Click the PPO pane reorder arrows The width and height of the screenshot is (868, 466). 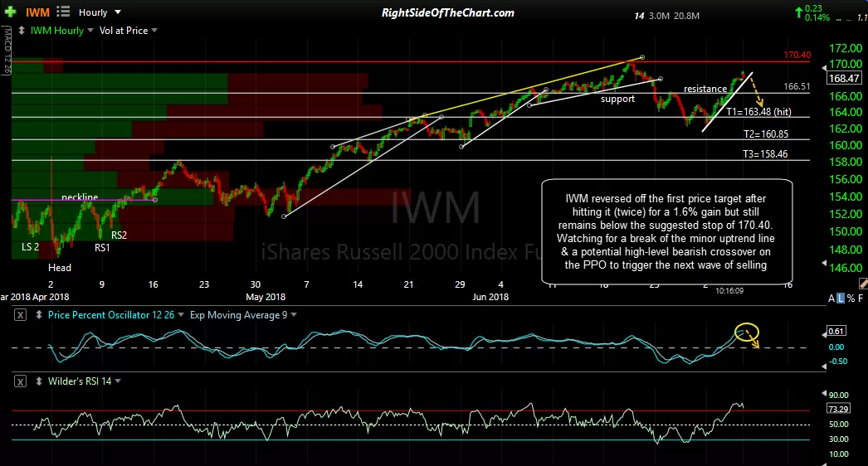coord(39,315)
